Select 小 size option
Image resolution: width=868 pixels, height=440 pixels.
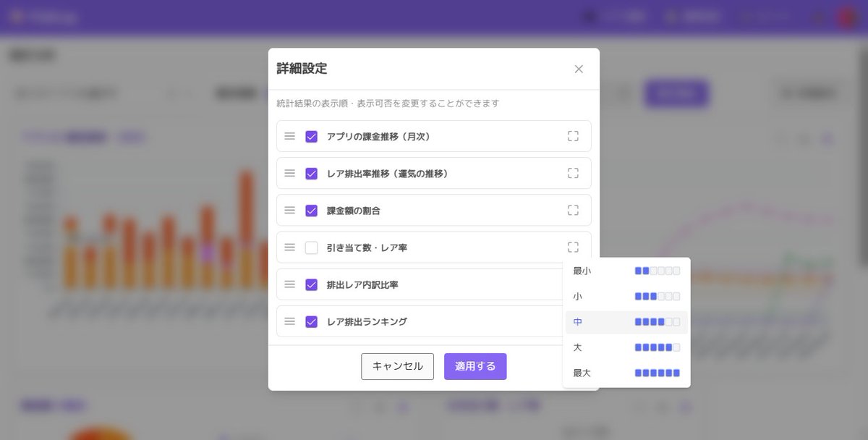[626, 297]
